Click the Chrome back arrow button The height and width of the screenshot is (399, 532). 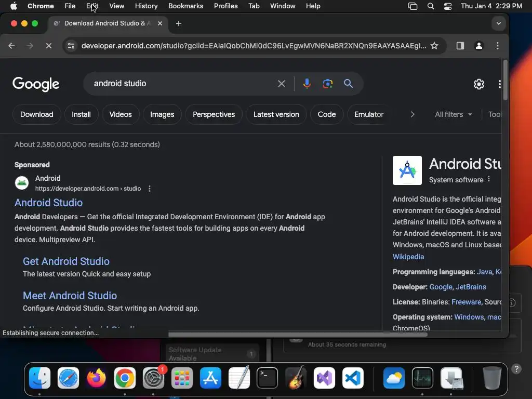(x=11, y=46)
